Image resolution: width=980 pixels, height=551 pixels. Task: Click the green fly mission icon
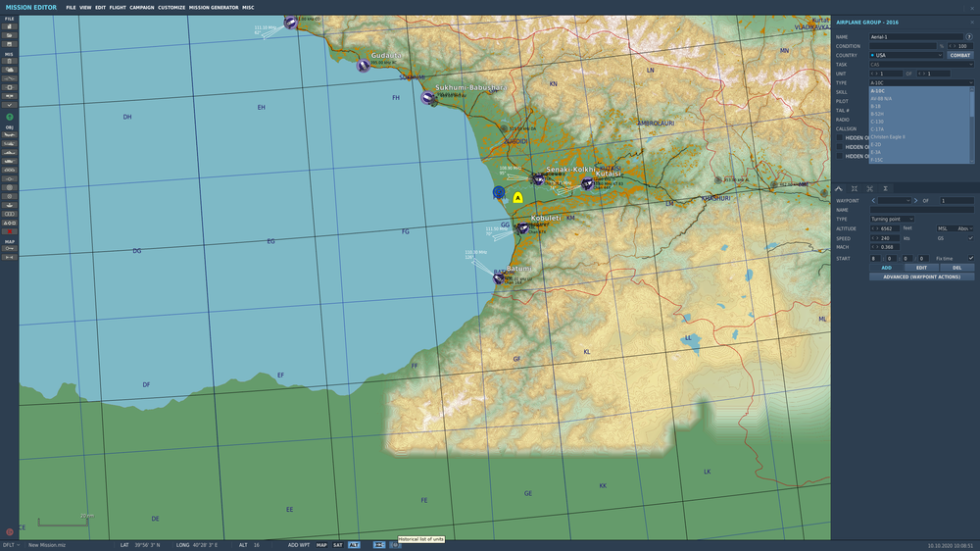(10, 117)
